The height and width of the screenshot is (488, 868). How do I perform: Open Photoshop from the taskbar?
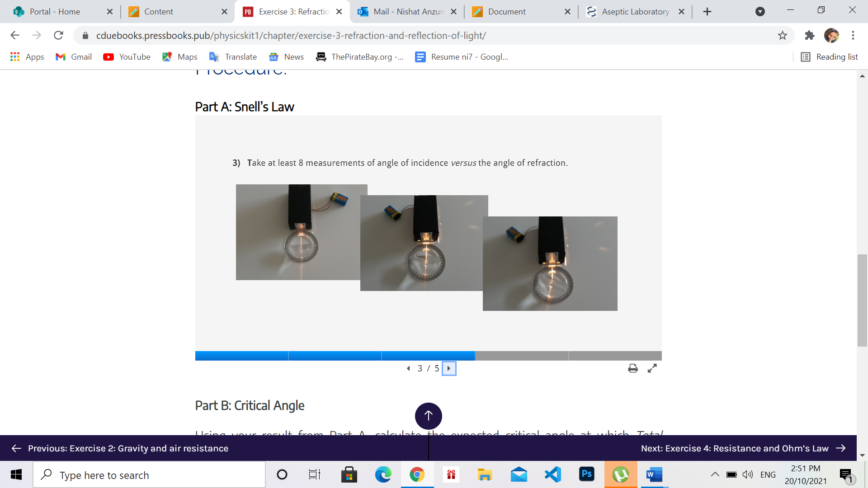[586, 474]
